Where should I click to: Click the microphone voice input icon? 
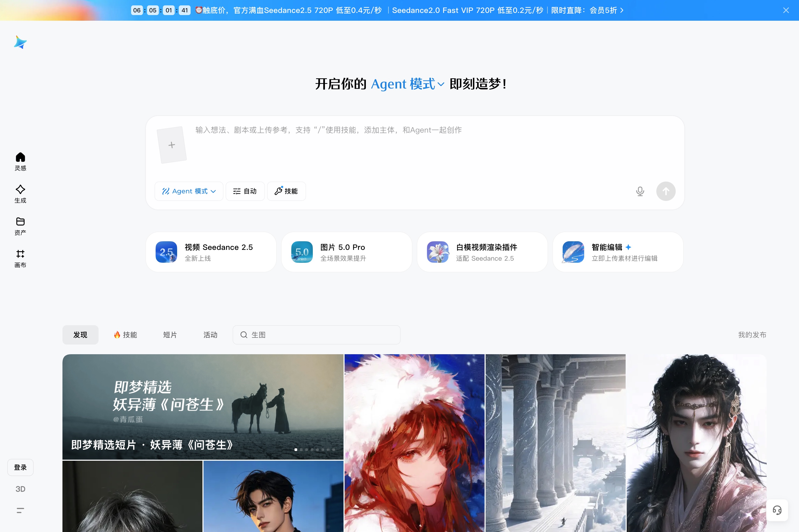pos(640,191)
